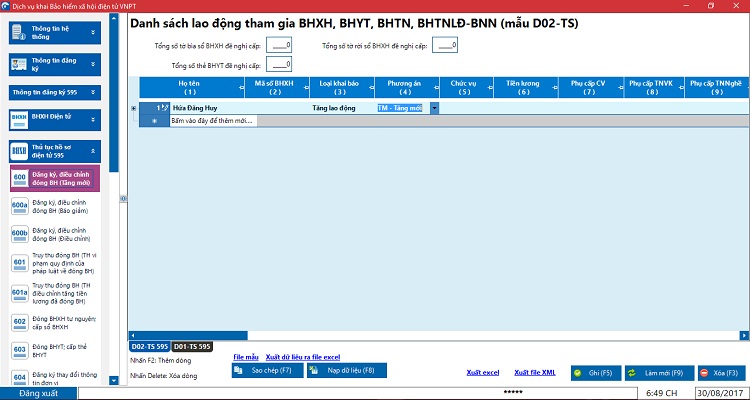Click the Sao chép (F7) copy button
Screen dimensions: 750x400
pyautogui.click(x=263, y=371)
